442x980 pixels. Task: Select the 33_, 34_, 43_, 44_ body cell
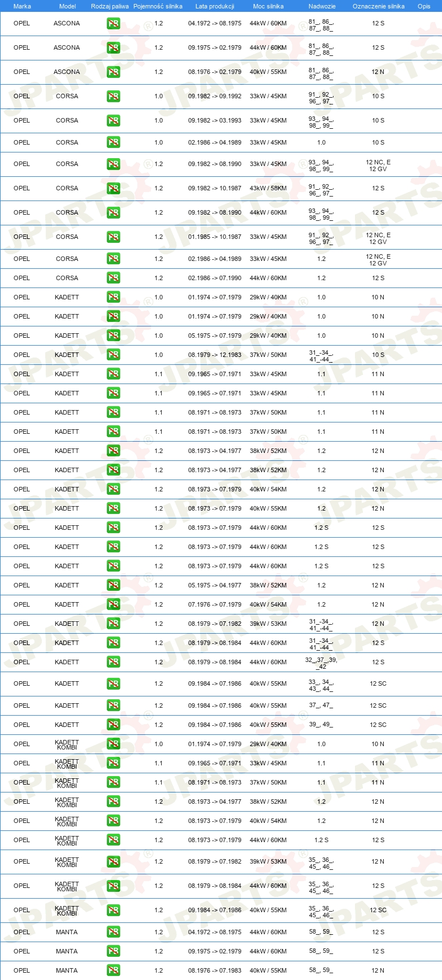coord(321,686)
